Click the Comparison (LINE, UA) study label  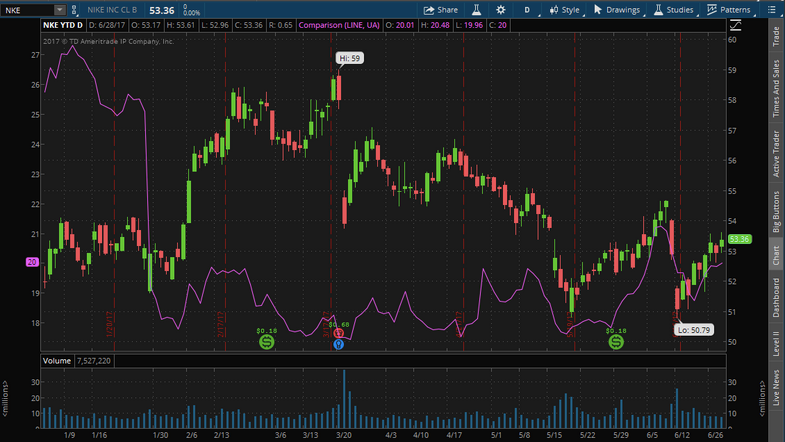coord(339,25)
